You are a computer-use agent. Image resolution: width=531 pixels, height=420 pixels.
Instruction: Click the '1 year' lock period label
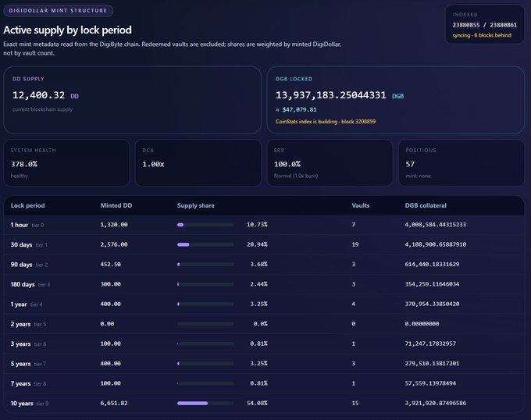[19, 304]
